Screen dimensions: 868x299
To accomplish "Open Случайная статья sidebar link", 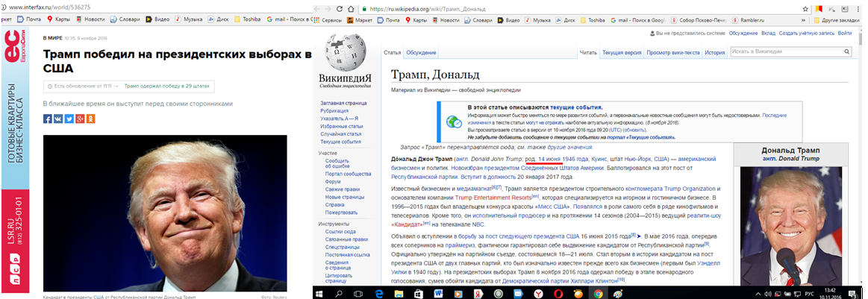I will coord(340,133).
